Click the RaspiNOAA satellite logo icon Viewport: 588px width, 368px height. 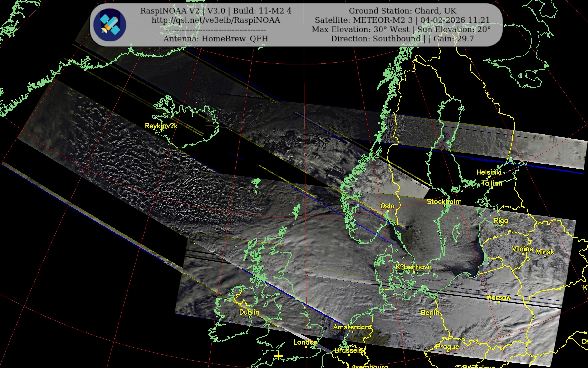tap(110, 25)
